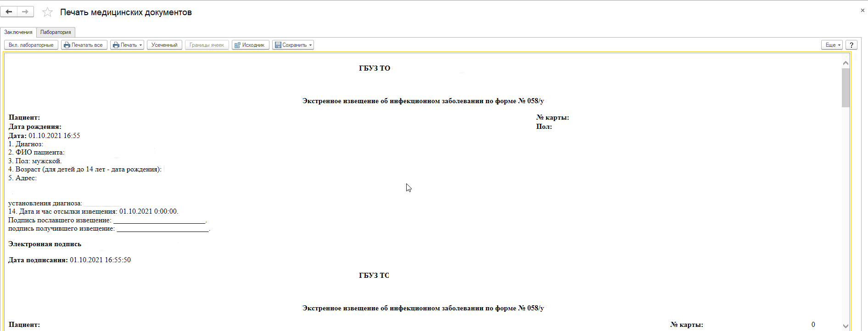
Task: Click the подпись получившего извещение line
Action: 109,228
